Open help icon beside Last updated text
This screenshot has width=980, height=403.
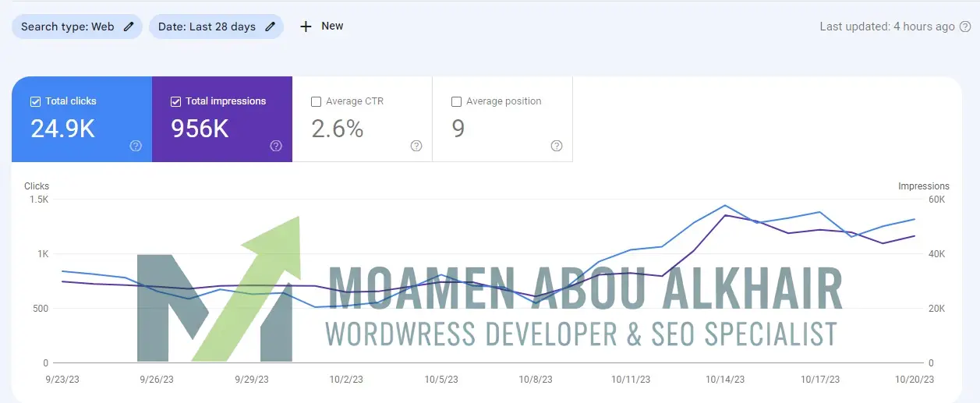point(965,27)
